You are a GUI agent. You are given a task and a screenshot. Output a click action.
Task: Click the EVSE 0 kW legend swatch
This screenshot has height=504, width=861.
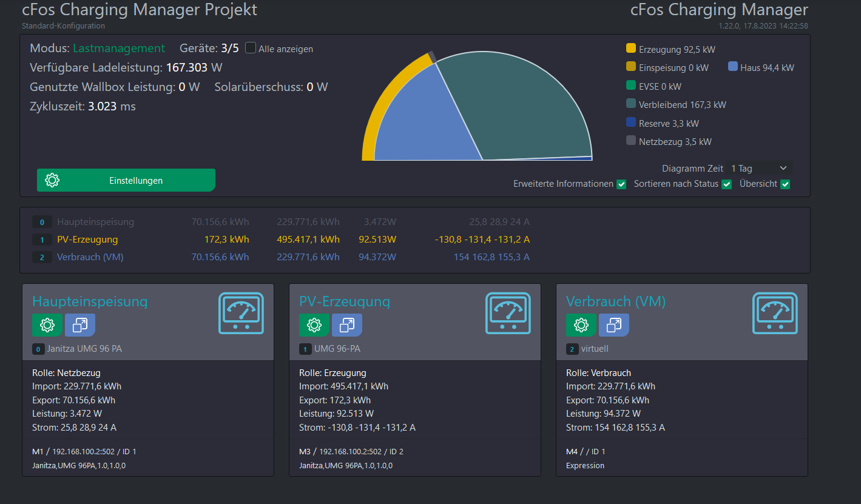point(631,86)
